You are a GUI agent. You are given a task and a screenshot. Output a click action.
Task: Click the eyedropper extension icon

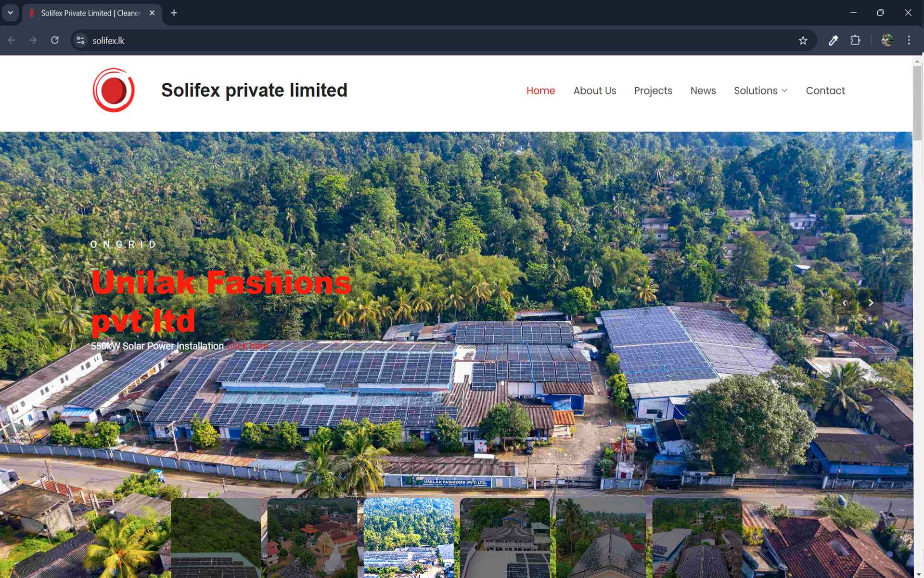pyautogui.click(x=833, y=40)
